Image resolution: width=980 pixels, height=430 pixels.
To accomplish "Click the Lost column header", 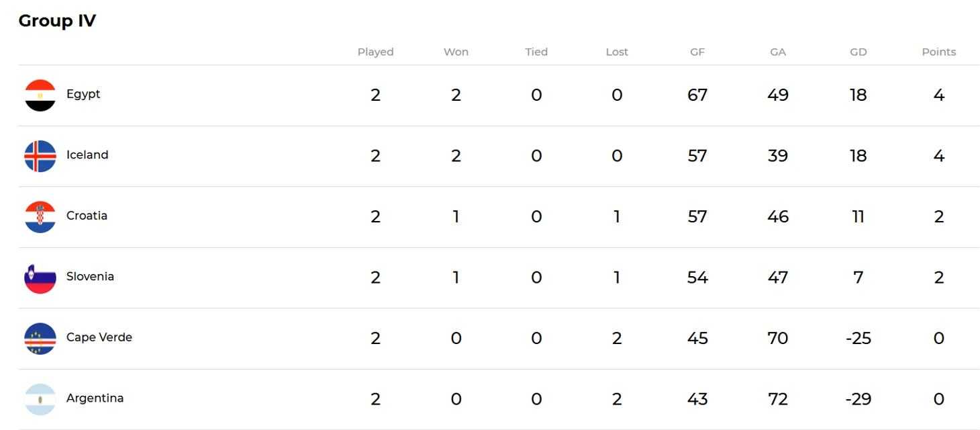I will coord(617,52).
